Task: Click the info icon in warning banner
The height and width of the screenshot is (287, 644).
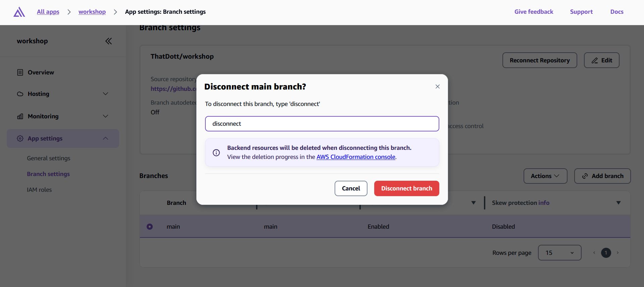Action: (216, 153)
